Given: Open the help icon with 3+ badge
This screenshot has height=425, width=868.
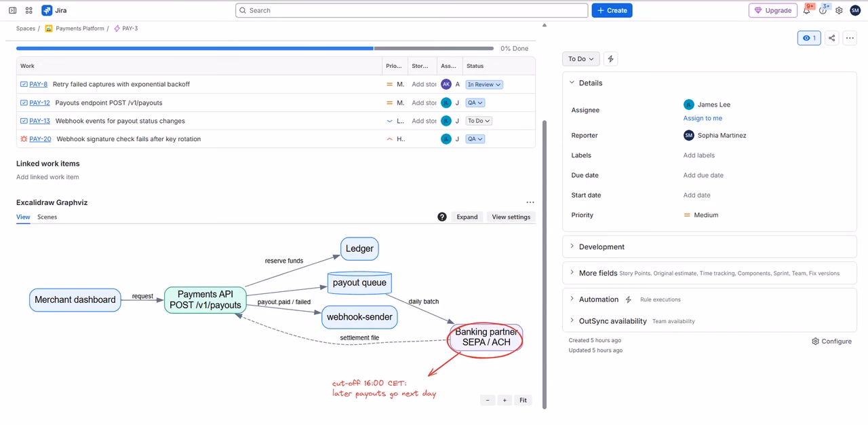Looking at the screenshot, I should 823,10.
